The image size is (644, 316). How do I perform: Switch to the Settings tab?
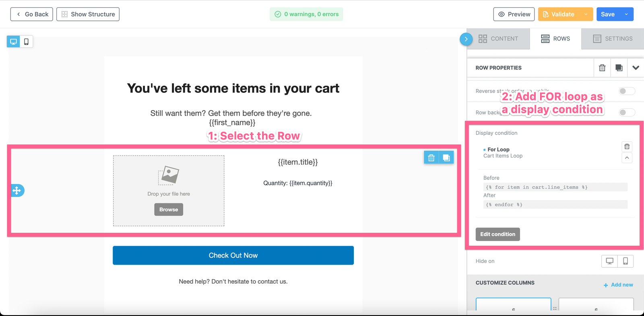tap(613, 39)
